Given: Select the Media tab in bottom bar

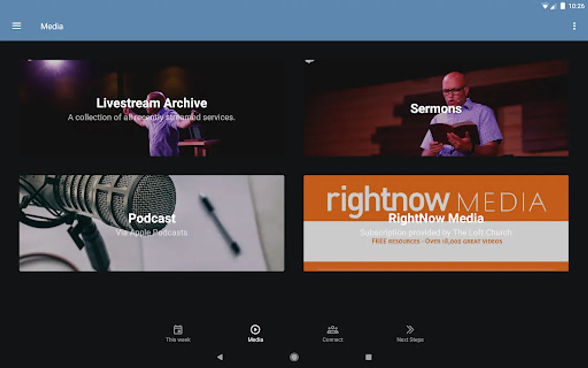Looking at the screenshot, I should click(255, 333).
